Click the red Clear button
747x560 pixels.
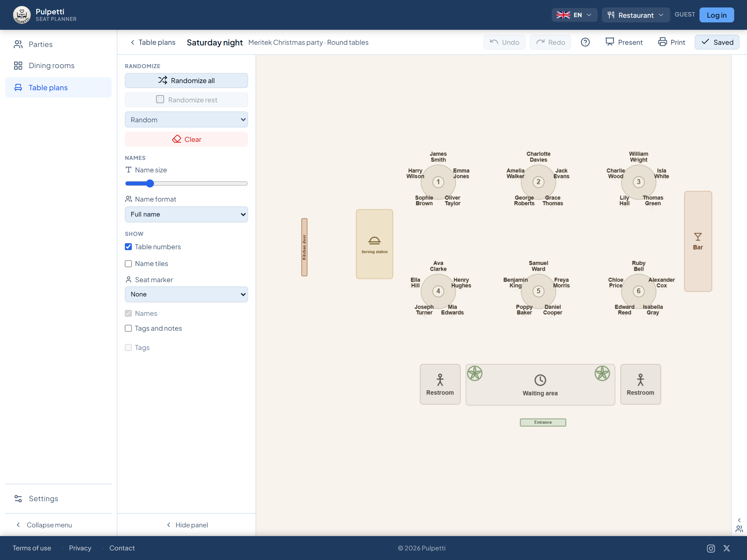coord(186,139)
